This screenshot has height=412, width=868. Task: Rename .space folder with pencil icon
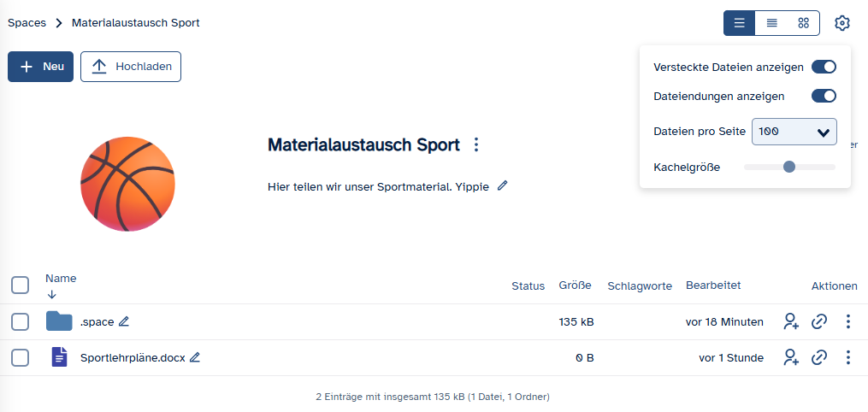[124, 321]
